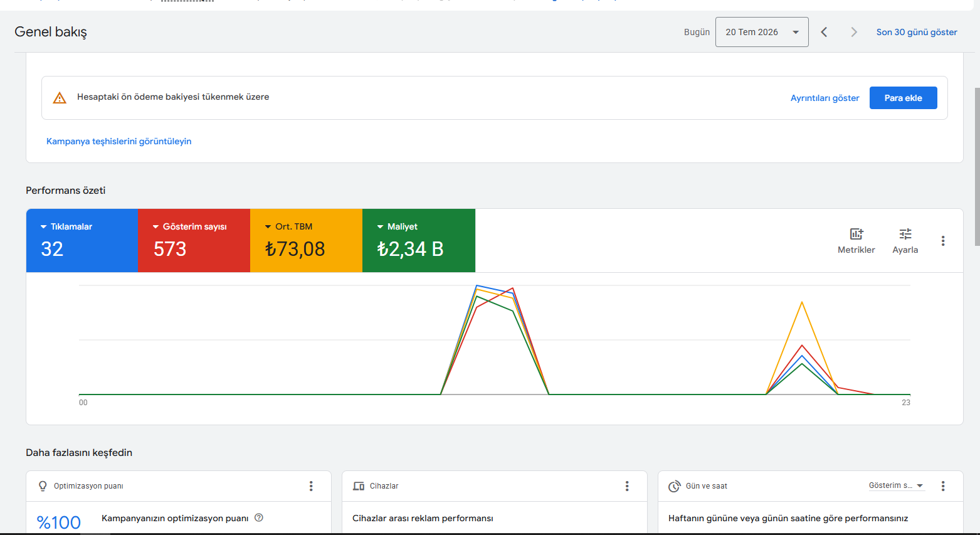
Task: Open the Ayarla adjust sliders icon
Action: pyautogui.click(x=905, y=234)
